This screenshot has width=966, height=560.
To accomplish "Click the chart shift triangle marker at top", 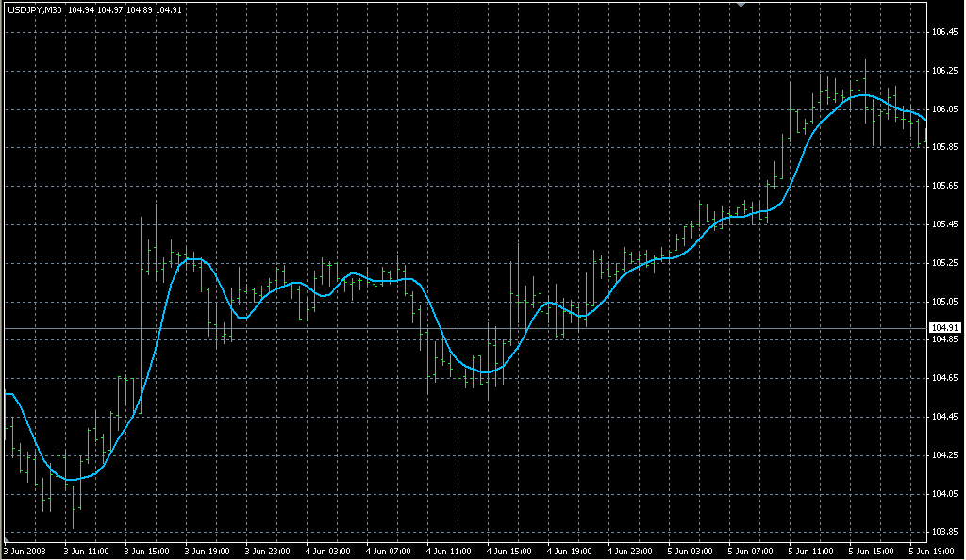I will 741,6.
